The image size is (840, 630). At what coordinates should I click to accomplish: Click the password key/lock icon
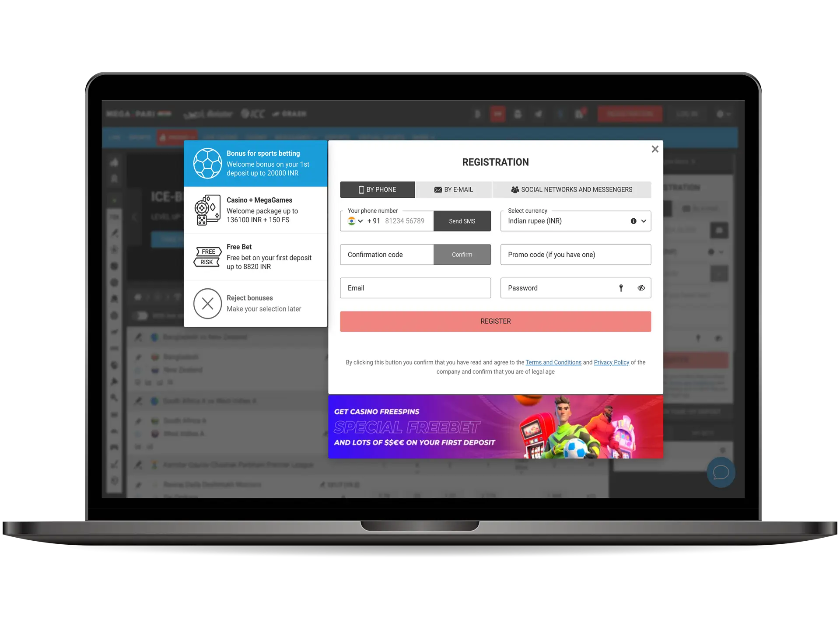coord(620,287)
